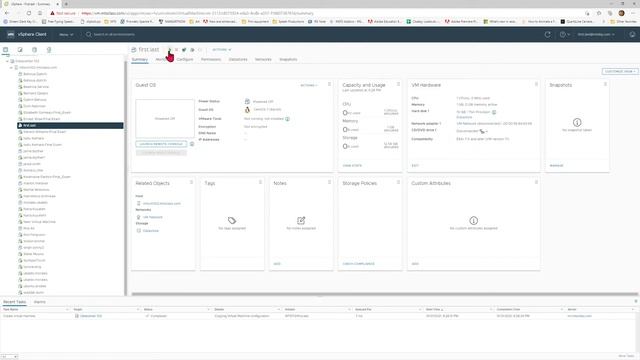The height and width of the screenshot is (360, 640).
Task: Open Guest OS card drag handle menu
Action: [329, 84]
